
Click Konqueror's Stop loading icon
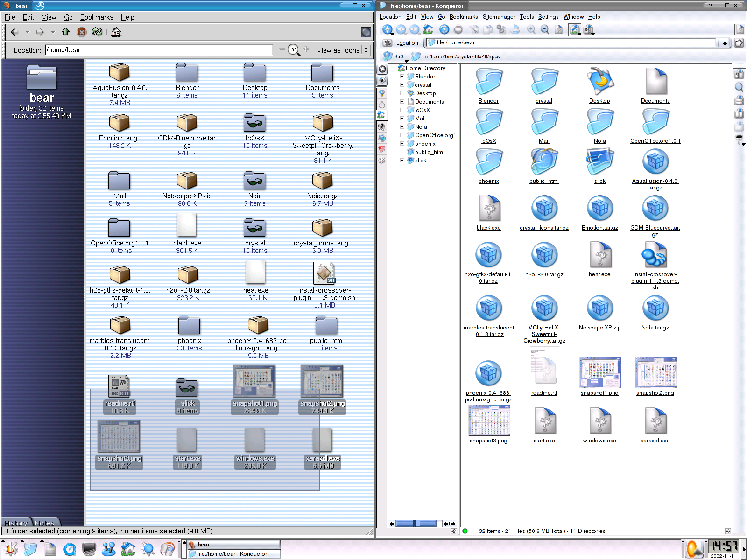click(458, 29)
